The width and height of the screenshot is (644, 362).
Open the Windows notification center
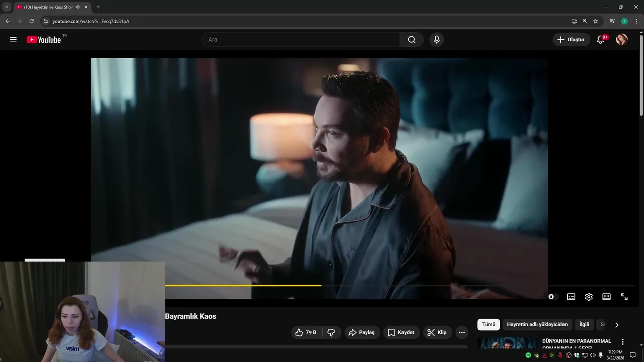click(633, 355)
